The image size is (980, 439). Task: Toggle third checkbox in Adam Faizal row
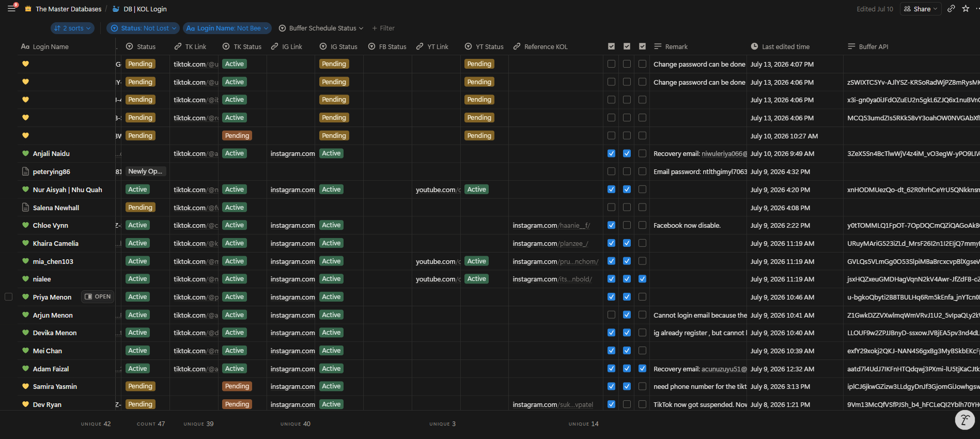pos(642,368)
